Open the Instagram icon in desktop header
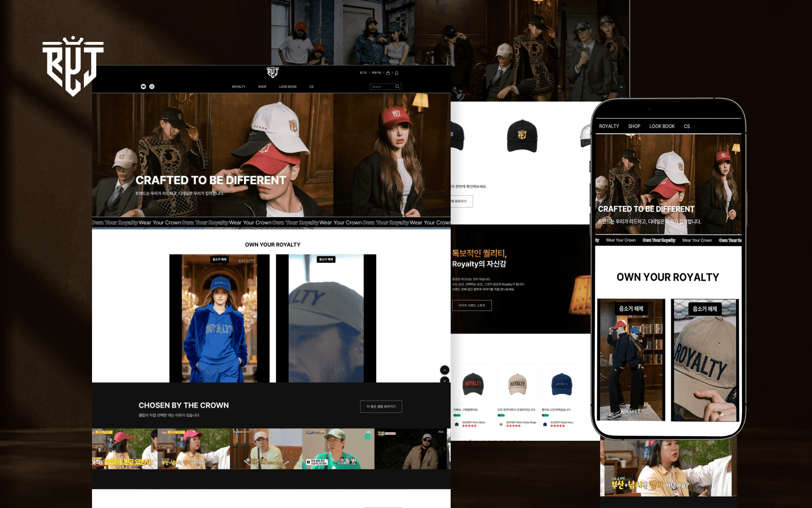Viewport: 812px width, 508px height. 152,87
